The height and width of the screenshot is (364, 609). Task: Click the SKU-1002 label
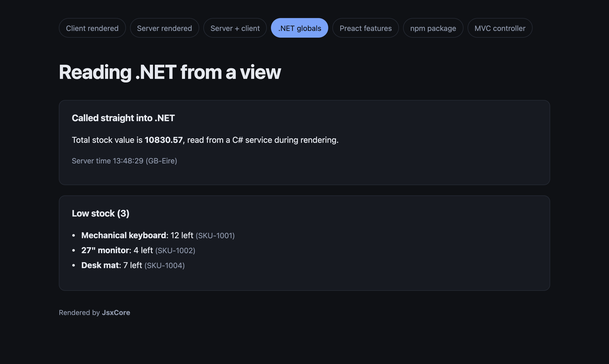point(175,251)
